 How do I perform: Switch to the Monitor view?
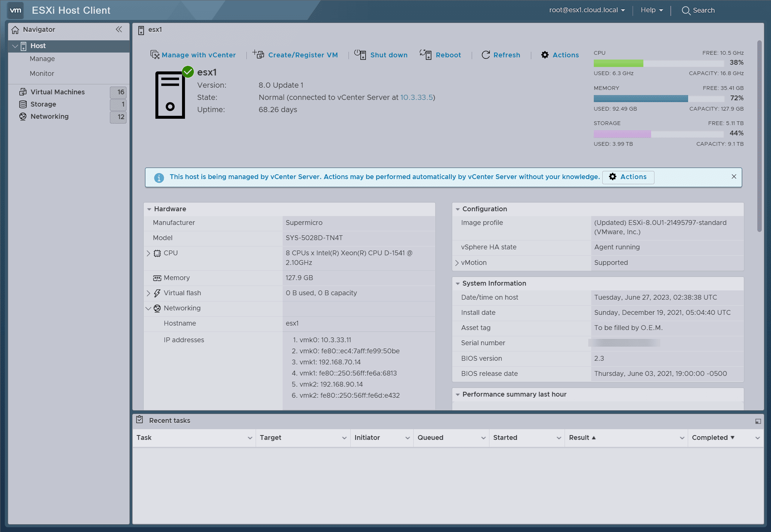point(42,73)
